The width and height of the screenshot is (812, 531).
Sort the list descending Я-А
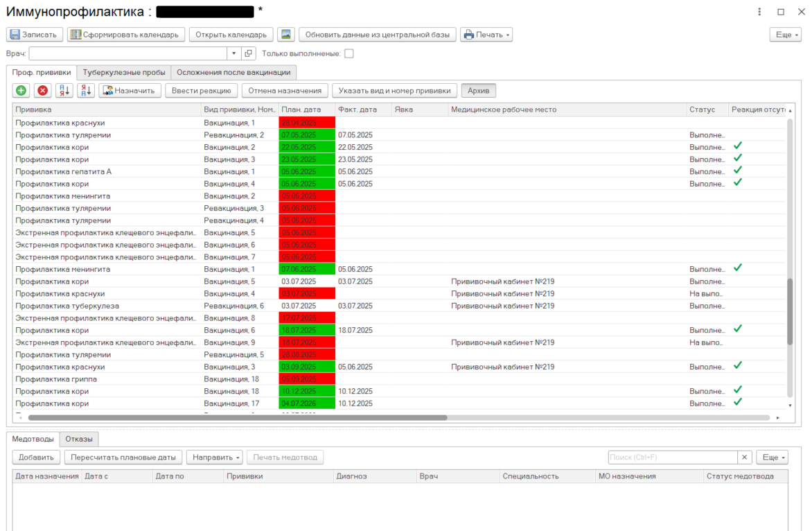click(x=85, y=90)
